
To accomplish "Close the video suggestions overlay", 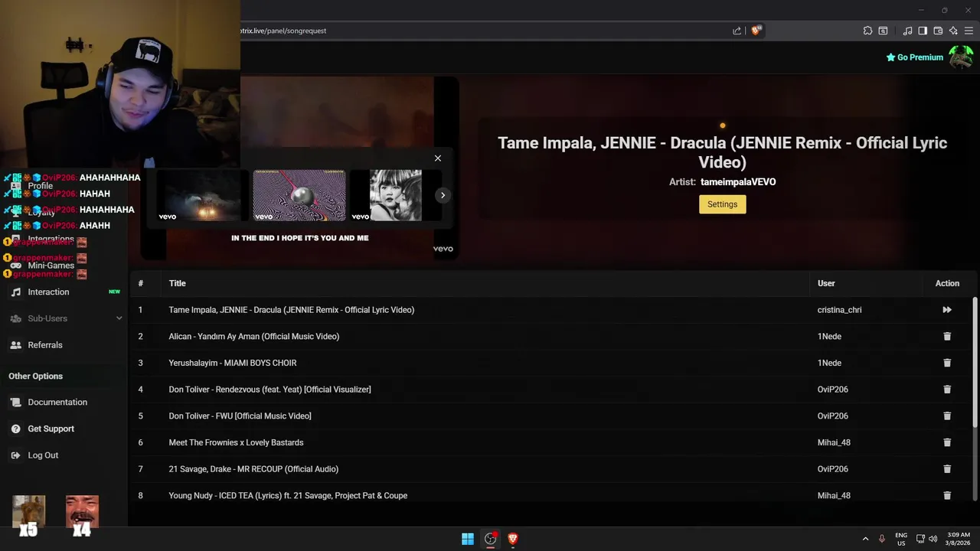I will pyautogui.click(x=438, y=158).
